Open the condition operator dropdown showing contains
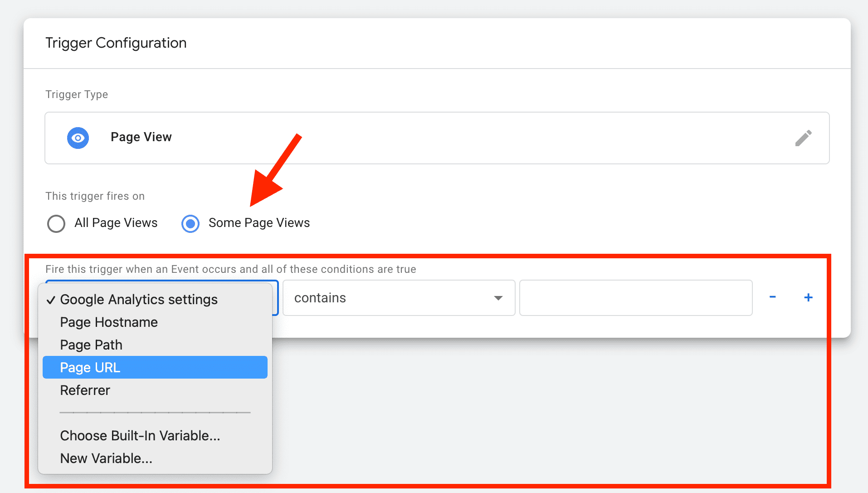 point(398,298)
